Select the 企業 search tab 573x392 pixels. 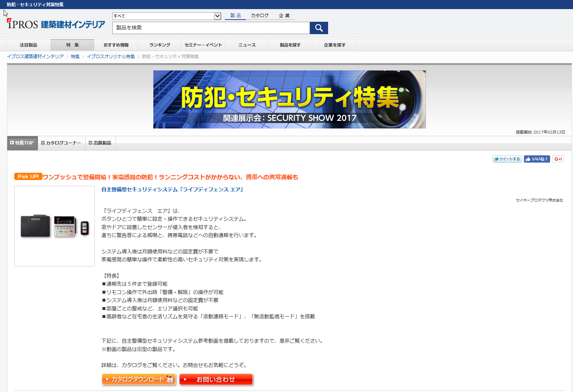284,16
